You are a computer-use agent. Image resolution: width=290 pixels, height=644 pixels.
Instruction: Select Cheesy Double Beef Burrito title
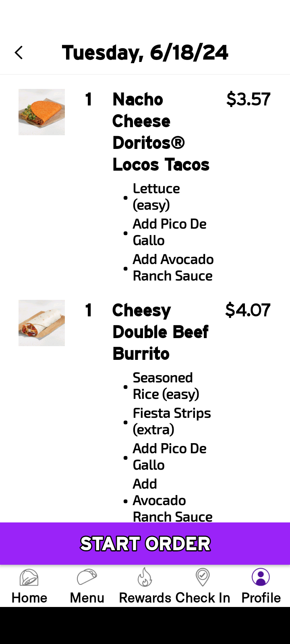160,332
